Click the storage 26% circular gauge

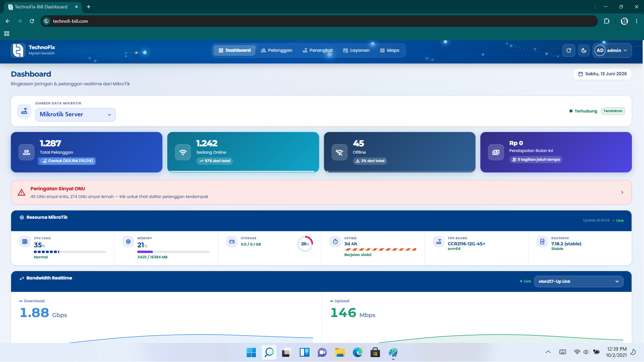point(305,244)
